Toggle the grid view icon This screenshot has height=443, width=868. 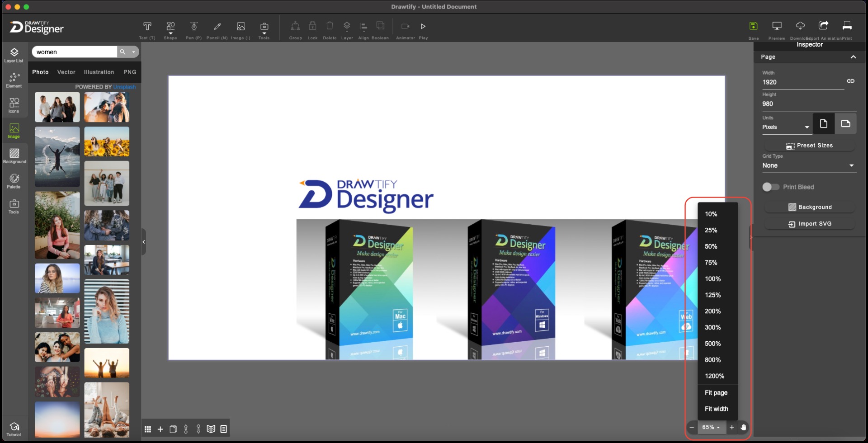pos(148,429)
